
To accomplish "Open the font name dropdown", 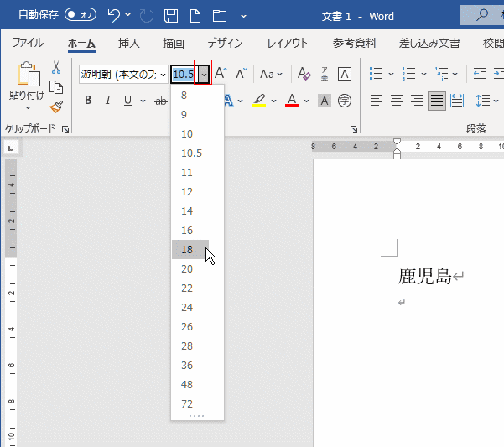I will (x=163, y=75).
